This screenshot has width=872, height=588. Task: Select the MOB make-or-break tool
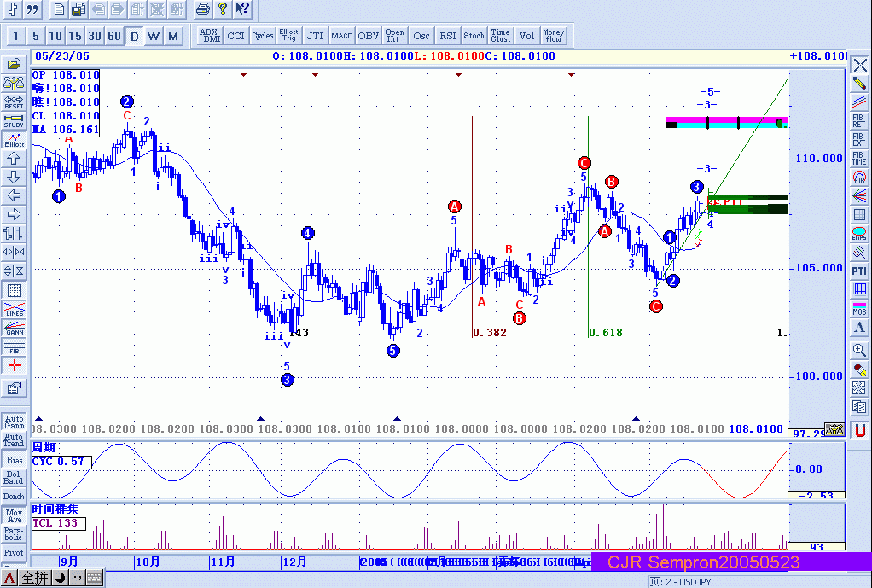(x=859, y=308)
